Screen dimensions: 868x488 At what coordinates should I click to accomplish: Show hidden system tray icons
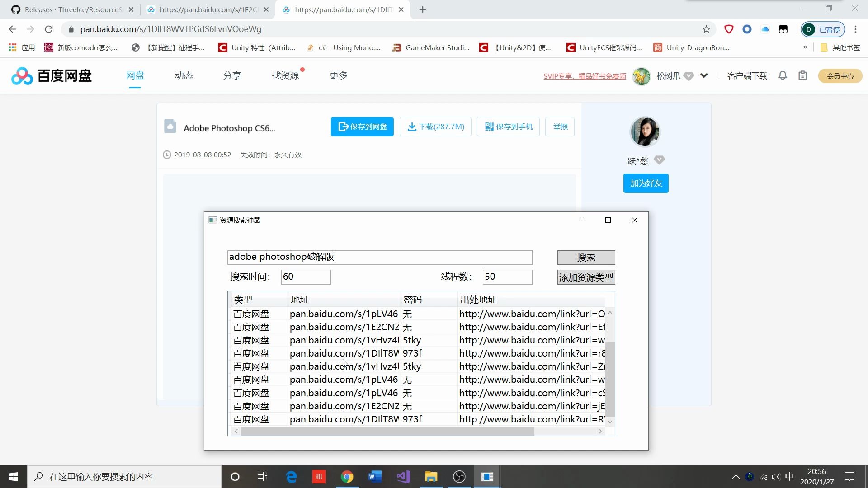coord(736,477)
